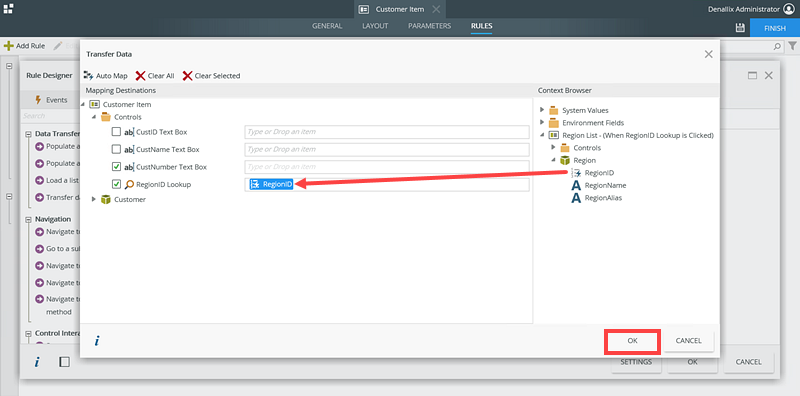Click OK in the Rule Designer window
This screenshot has width=800, height=396.
tap(692, 362)
